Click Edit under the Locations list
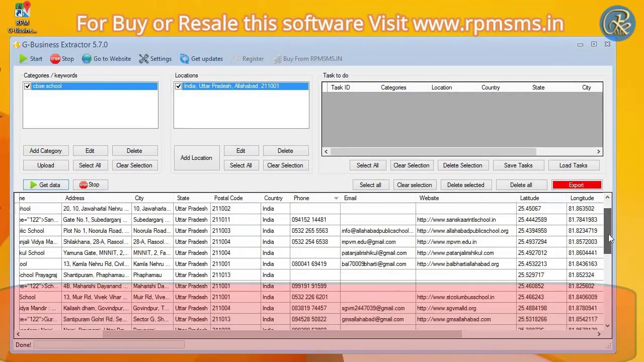 point(240,151)
